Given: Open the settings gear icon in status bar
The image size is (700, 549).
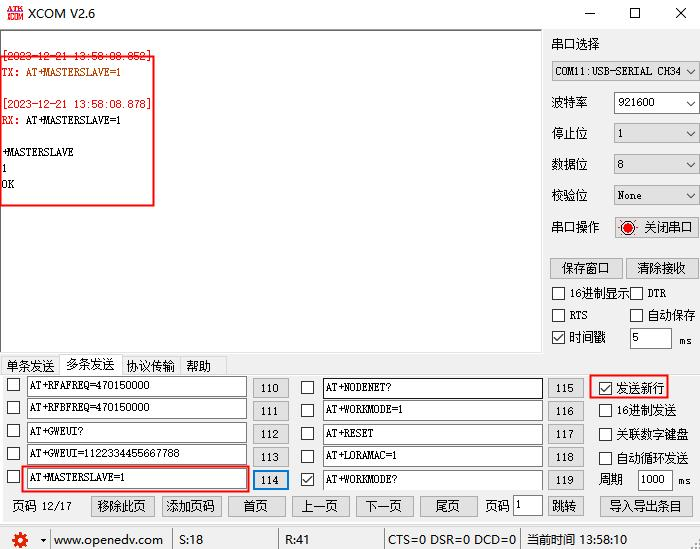Looking at the screenshot, I should pos(20,540).
